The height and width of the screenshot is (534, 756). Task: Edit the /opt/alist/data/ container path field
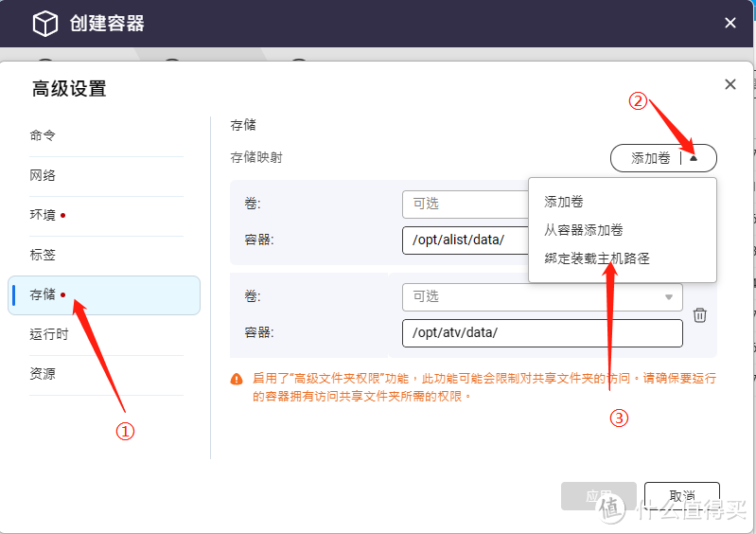pos(466,240)
